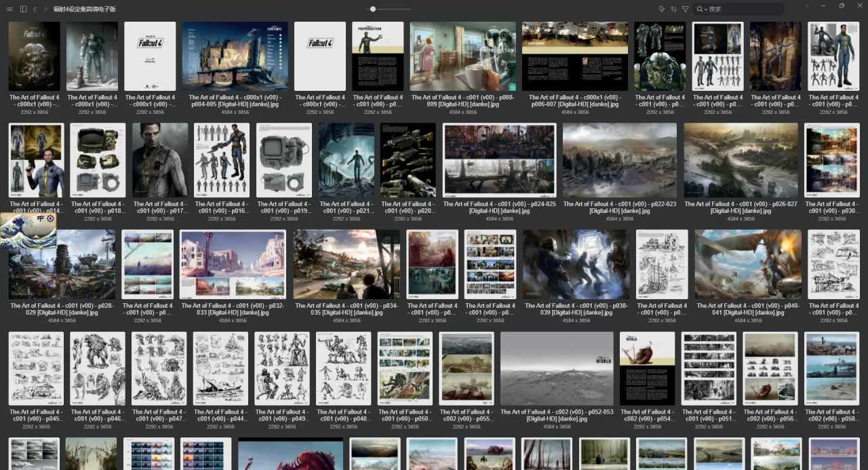Viewport: 868px width, 470px height.
Task: Open the p004-005 billboard artwork thumbnail
Action: [x=235, y=56]
